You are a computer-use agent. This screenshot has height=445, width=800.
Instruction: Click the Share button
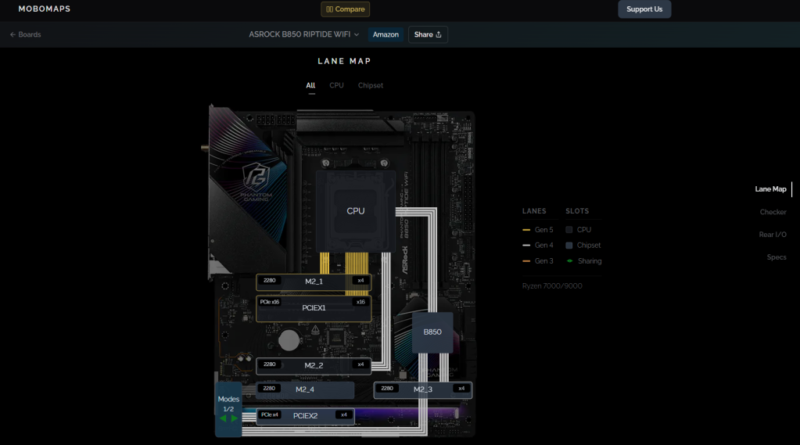point(428,35)
